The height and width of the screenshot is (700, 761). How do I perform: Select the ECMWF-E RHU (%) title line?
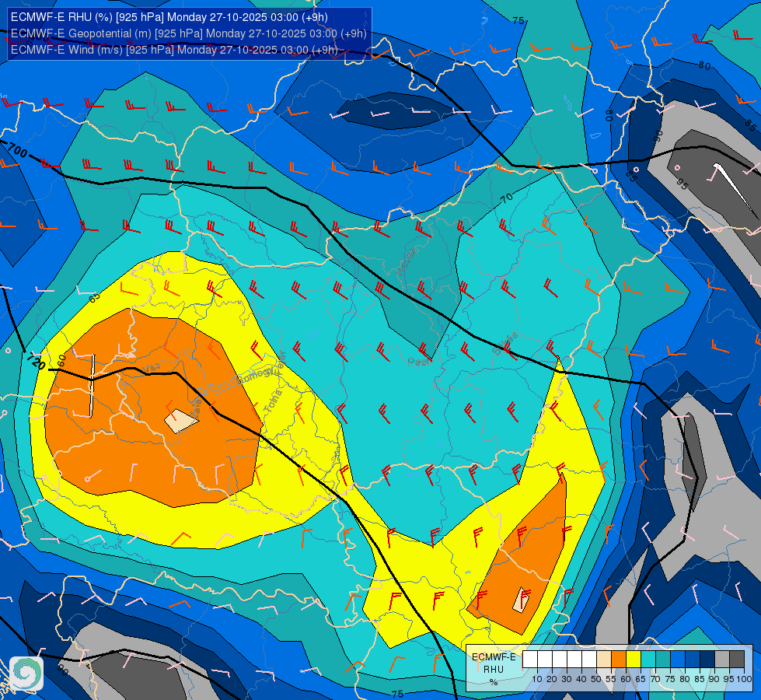169,17
